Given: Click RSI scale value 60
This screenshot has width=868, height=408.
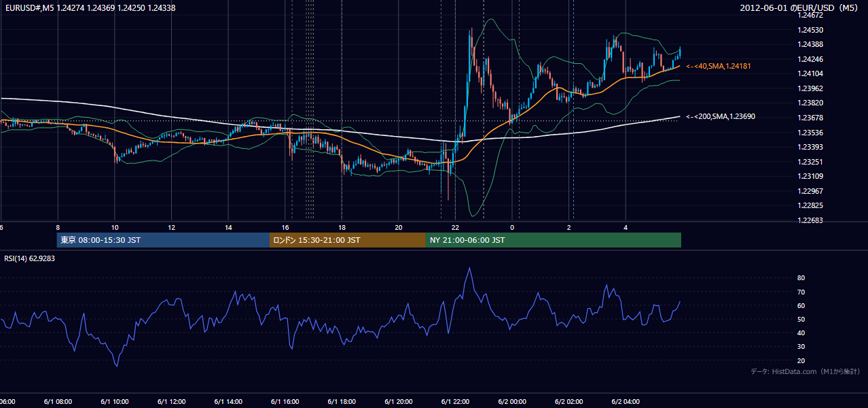Looking at the screenshot, I should [x=801, y=305].
